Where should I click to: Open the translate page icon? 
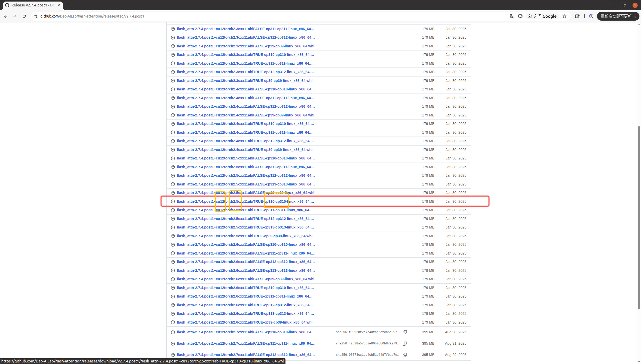pyautogui.click(x=512, y=16)
